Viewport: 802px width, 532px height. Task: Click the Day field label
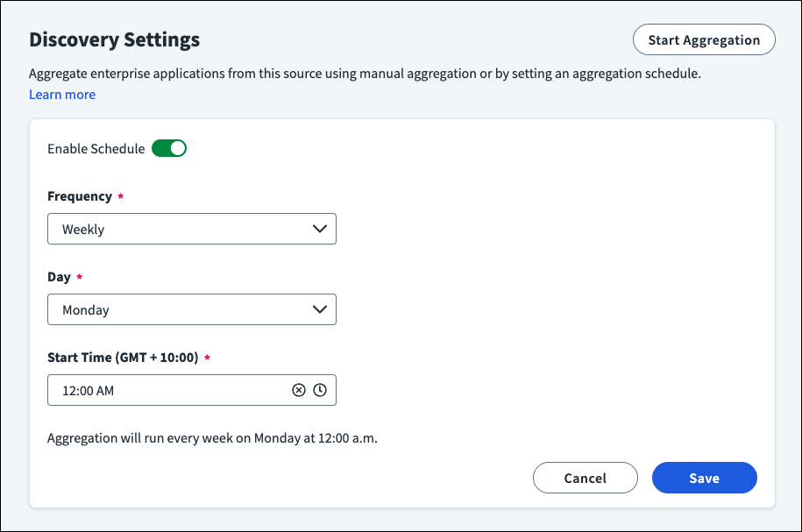(60, 277)
